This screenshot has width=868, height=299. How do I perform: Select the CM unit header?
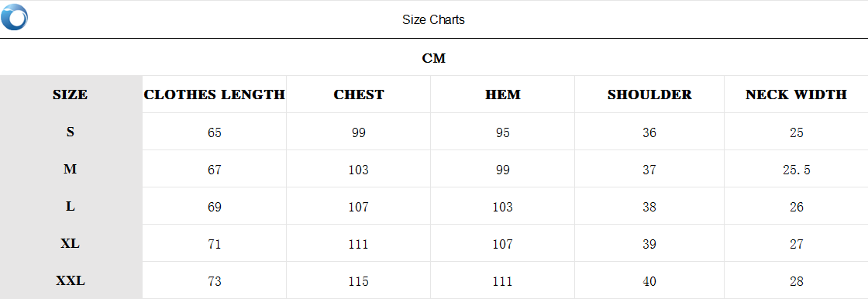433,58
